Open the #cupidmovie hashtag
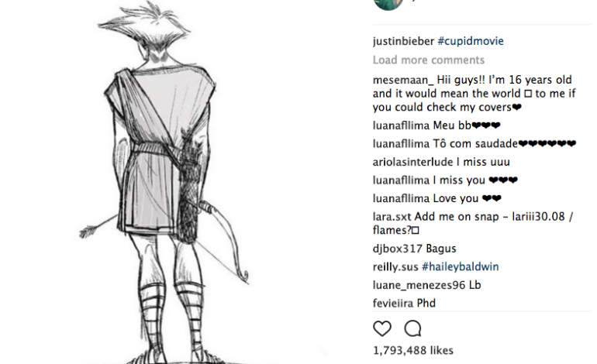This screenshot has width=597, height=364. pyautogui.click(x=471, y=41)
